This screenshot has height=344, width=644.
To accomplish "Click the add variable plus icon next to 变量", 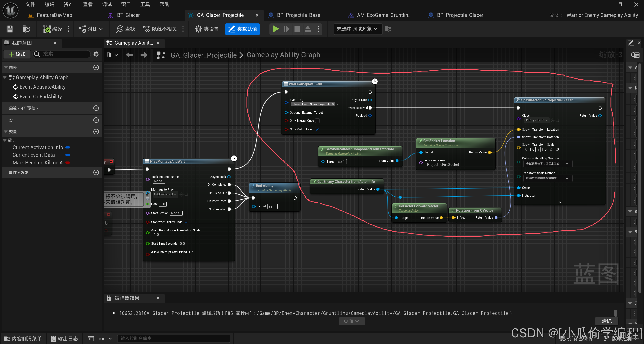I will 96,132.
